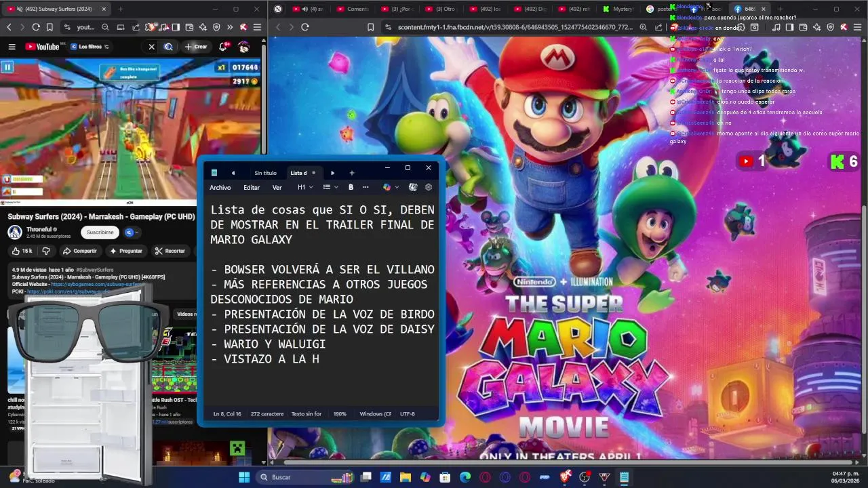Viewport: 868px width, 488px height.
Task: Like the video with 15 k likes
Action: tap(22, 251)
